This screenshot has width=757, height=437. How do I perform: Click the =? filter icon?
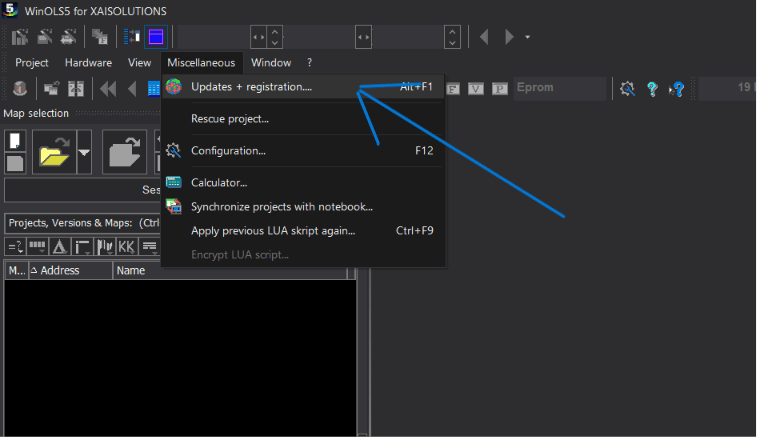tap(15, 247)
